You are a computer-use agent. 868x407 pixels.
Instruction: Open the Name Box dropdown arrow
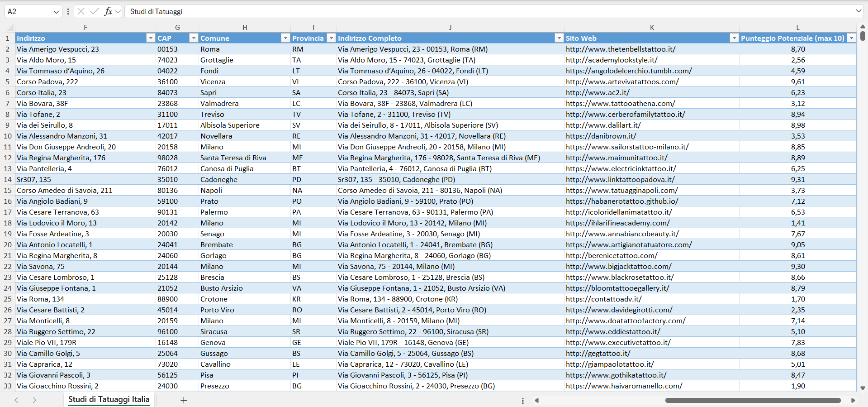56,12
